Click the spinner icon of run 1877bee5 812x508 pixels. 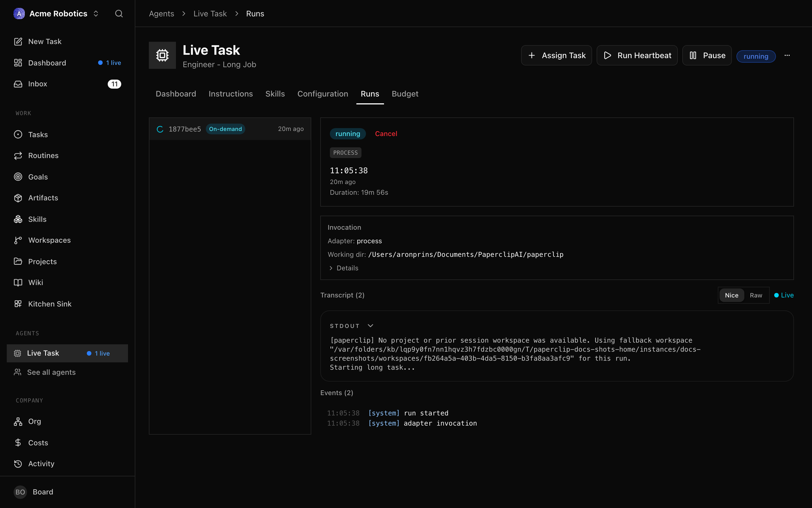160,129
